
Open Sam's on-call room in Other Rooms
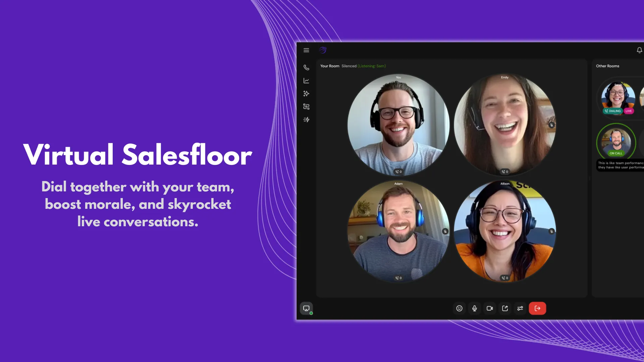pos(616,142)
